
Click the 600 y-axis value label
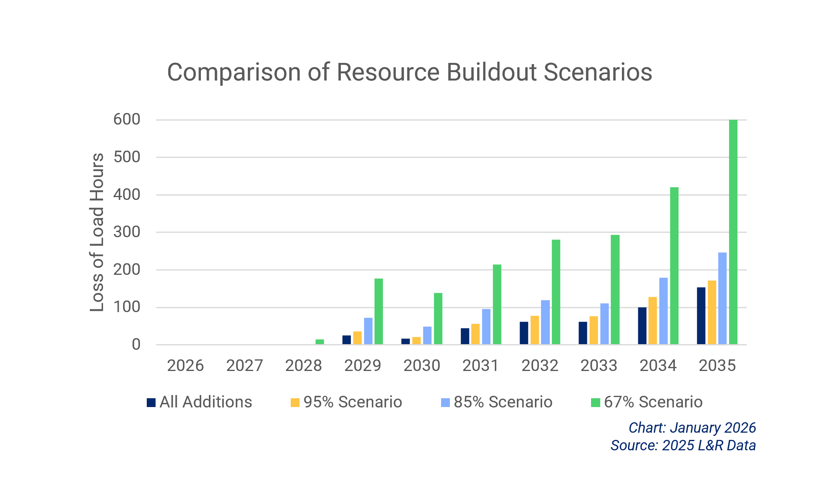127,119
